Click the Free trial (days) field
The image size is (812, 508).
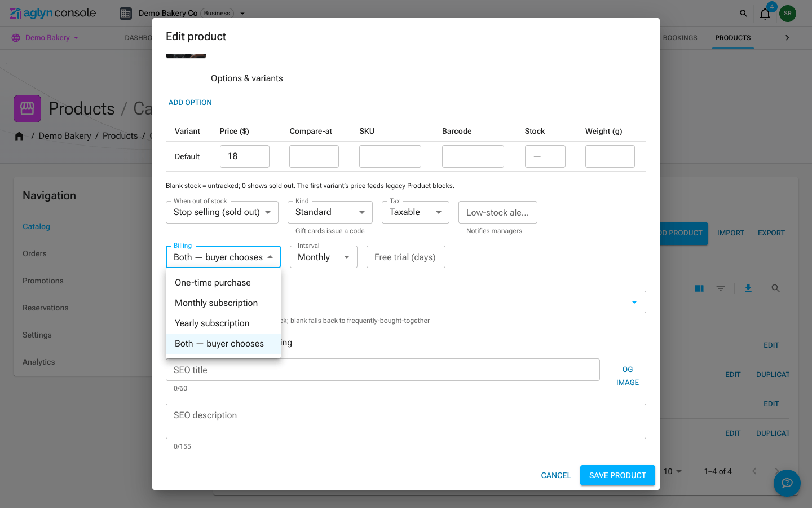click(406, 257)
